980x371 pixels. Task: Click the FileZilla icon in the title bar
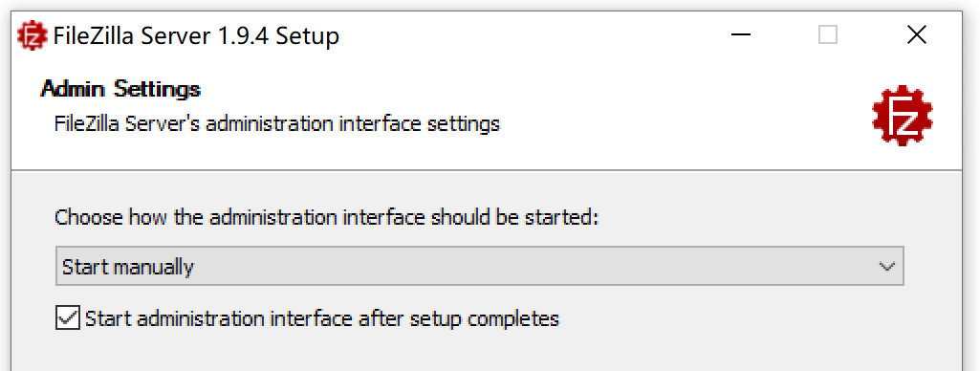pos(33,35)
